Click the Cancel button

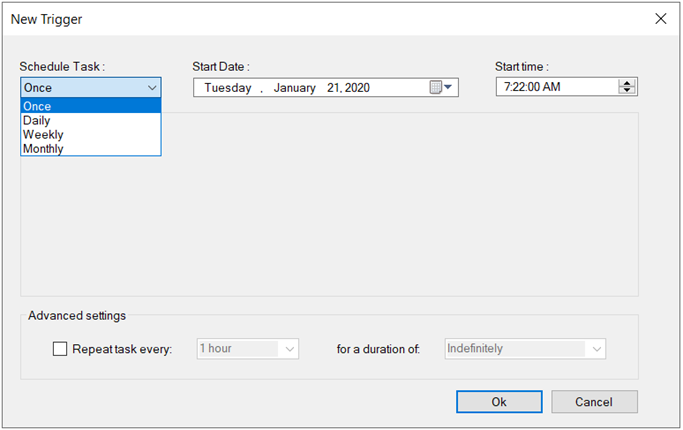pyautogui.click(x=594, y=402)
